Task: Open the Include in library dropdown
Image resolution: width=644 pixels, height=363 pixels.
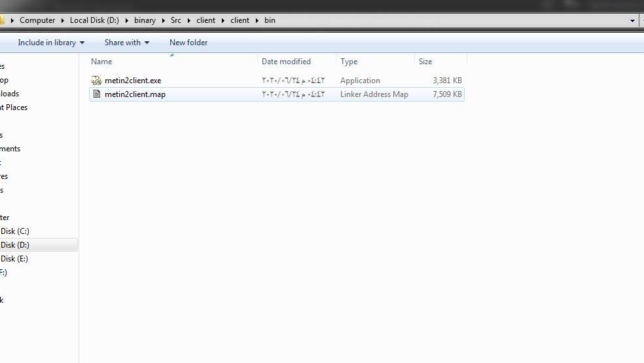Action: [x=51, y=43]
